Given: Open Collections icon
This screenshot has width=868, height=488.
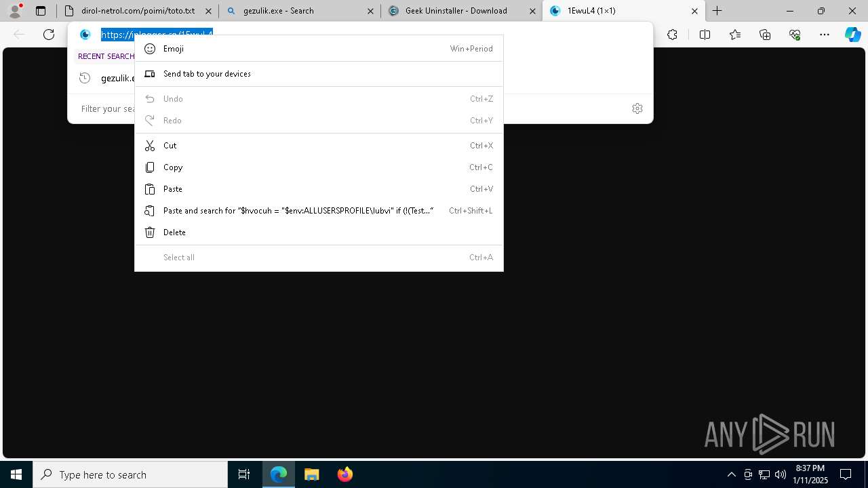Looking at the screenshot, I should click(x=765, y=35).
